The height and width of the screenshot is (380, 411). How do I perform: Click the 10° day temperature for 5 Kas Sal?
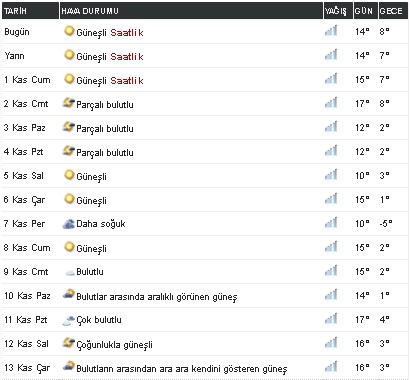[362, 175]
